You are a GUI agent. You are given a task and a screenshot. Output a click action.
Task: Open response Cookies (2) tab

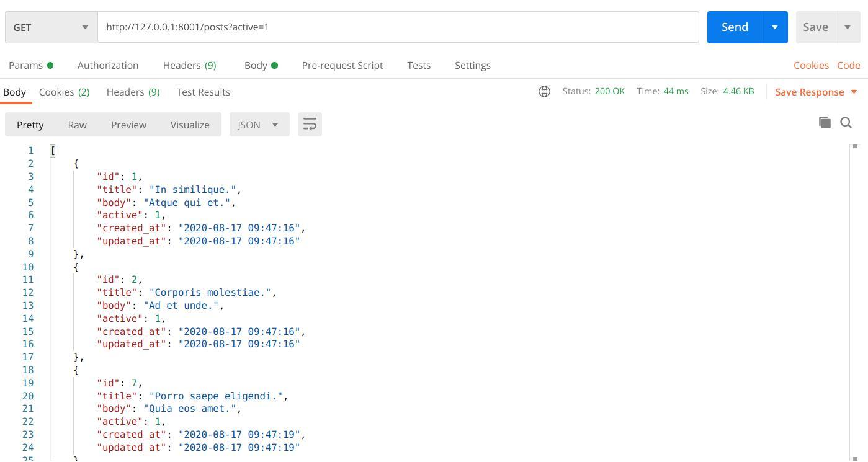[x=64, y=92]
